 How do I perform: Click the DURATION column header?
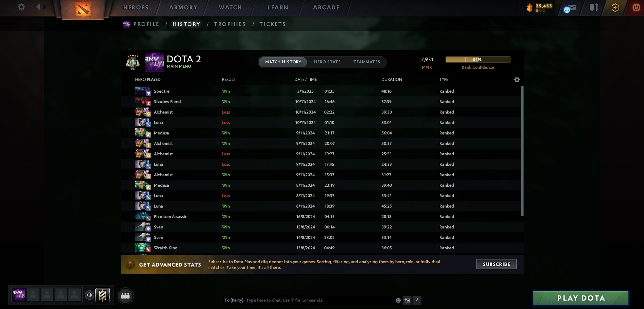392,80
